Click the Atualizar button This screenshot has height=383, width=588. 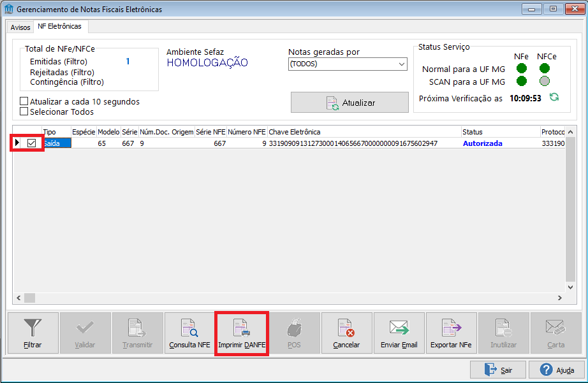[x=349, y=103]
